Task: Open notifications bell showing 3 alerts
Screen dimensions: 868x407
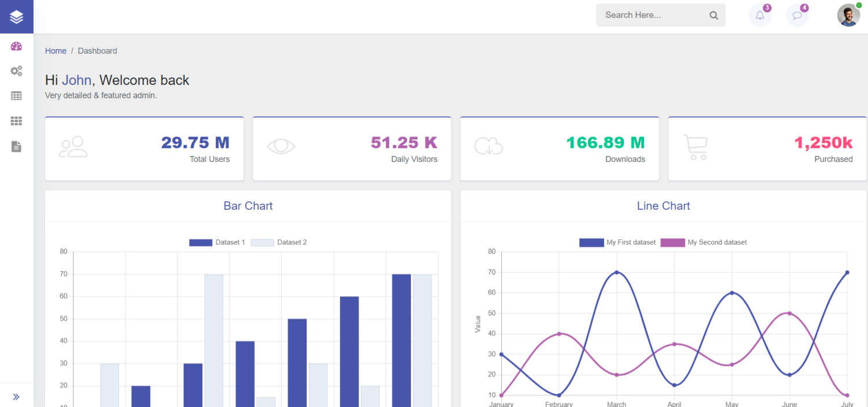Action: [x=760, y=15]
